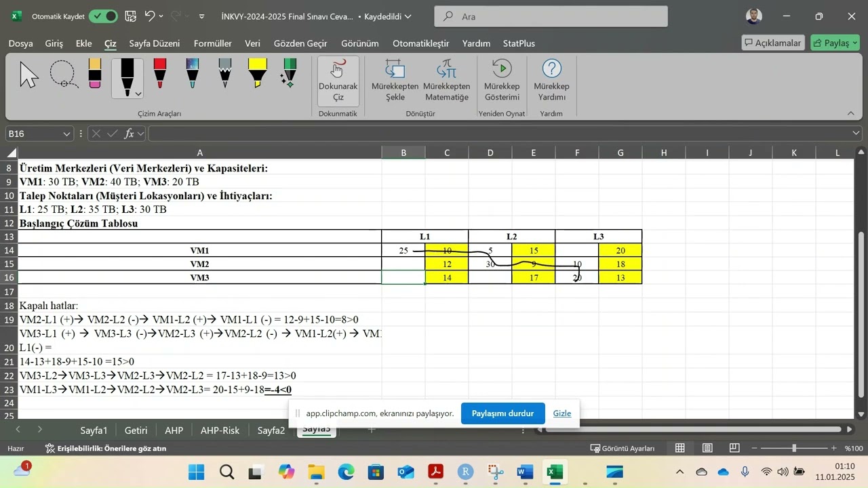Image resolution: width=868 pixels, height=488 pixels.
Task: Select the arrow selection cursor tool
Action: click(29, 75)
